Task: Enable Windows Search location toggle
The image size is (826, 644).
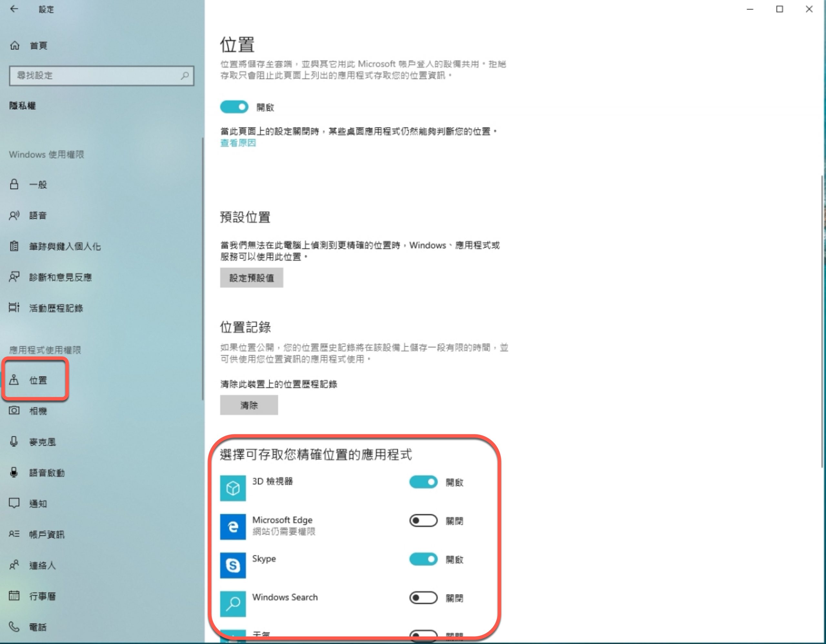Action: [x=423, y=598]
